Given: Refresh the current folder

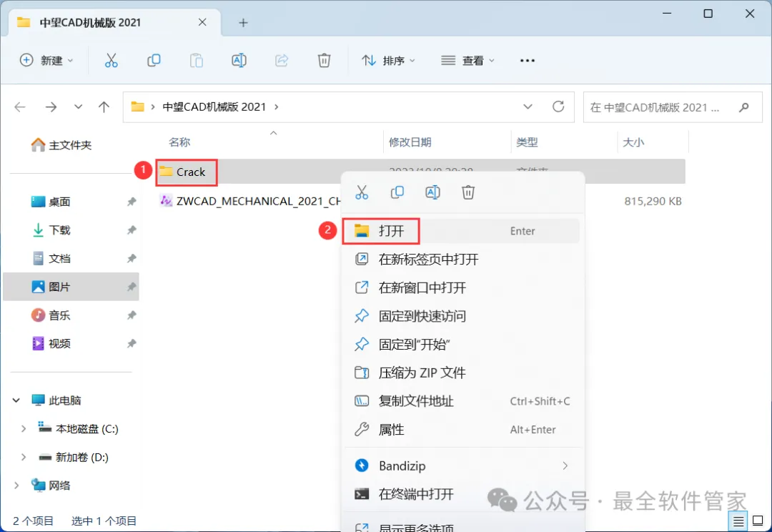Looking at the screenshot, I should click(558, 107).
